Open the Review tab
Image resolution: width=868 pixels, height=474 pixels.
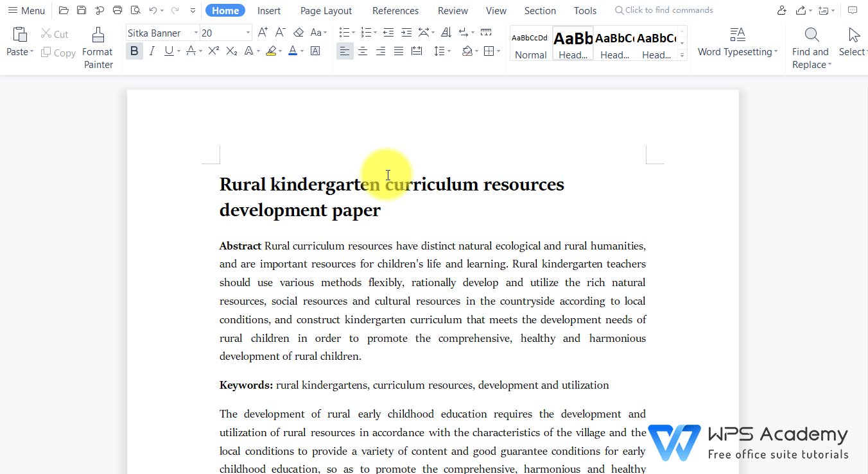click(x=453, y=11)
